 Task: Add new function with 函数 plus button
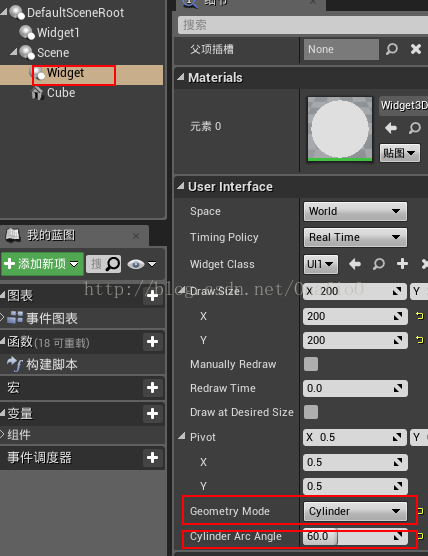click(x=152, y=342)
